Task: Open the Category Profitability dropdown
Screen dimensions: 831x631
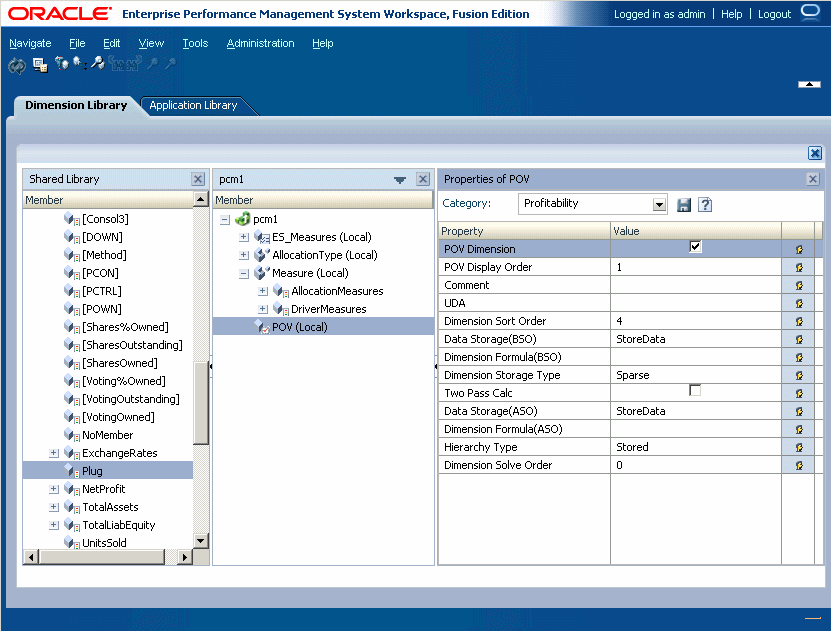Action: (659, 205)
